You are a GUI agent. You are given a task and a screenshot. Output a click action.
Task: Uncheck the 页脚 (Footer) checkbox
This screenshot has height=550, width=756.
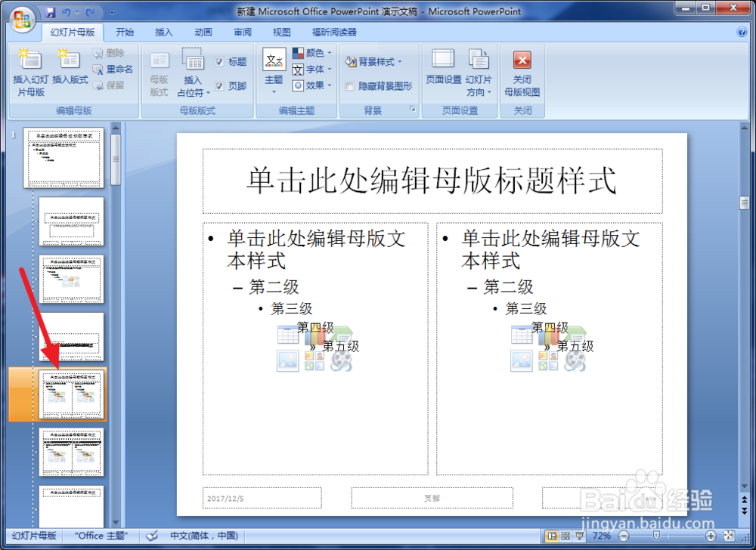(x=219, y=87)
